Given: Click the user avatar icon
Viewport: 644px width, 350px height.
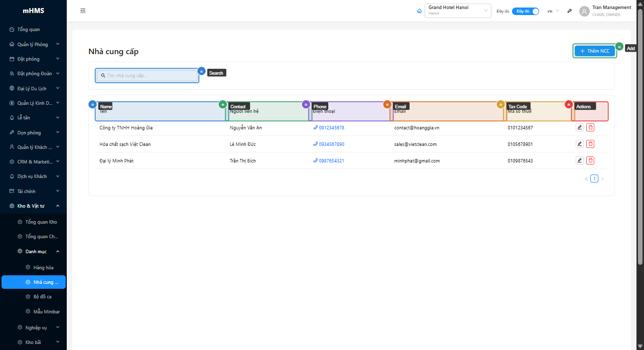Looking at the screenshot, I should click(584, 11).
